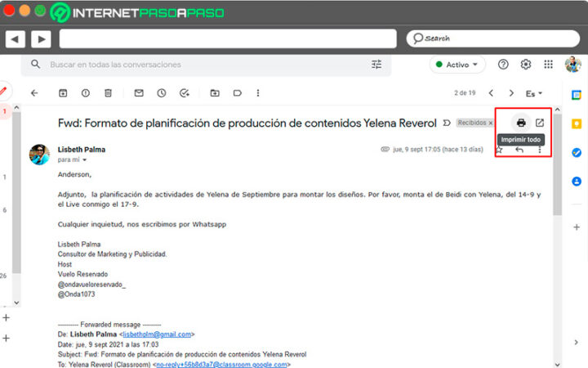The image size is (588, 368).
Task: Open the account profile picture
Action: [x=573, y=65]
